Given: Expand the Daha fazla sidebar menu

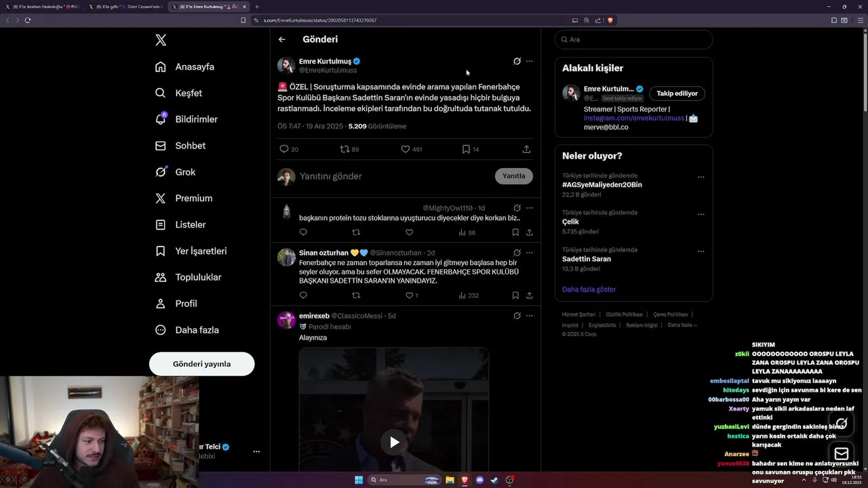Looking at the screenshot, I should (186, 330).
